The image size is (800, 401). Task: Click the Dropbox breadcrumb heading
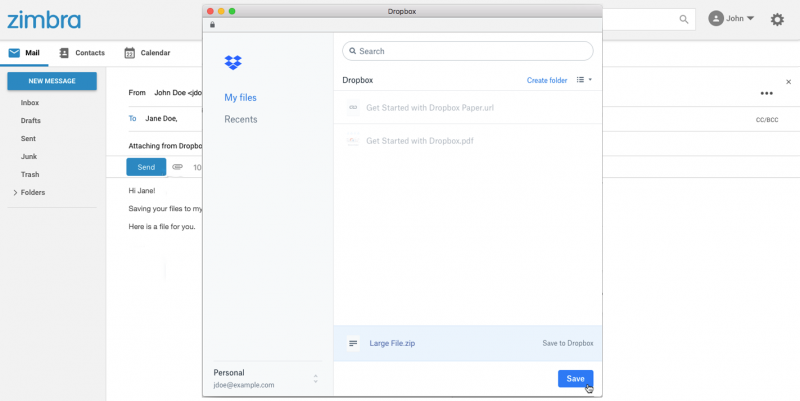click(x=358, y=80)
